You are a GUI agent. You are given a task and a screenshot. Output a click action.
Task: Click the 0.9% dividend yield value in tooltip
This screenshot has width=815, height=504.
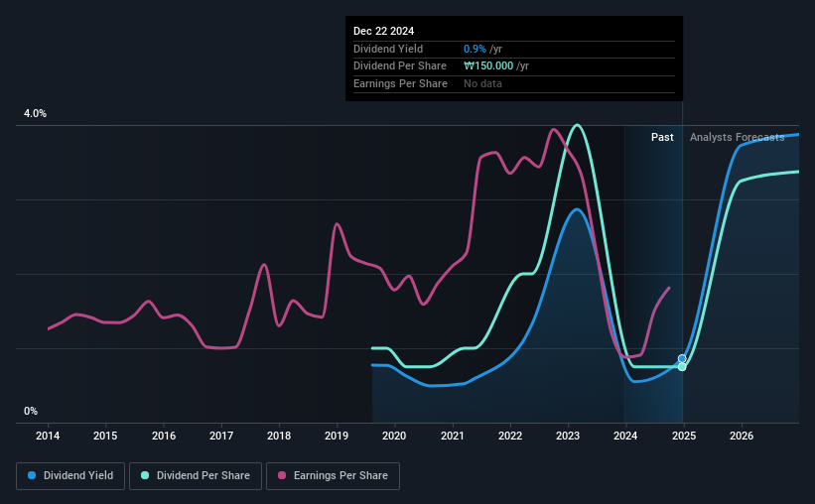coord(475,49)
